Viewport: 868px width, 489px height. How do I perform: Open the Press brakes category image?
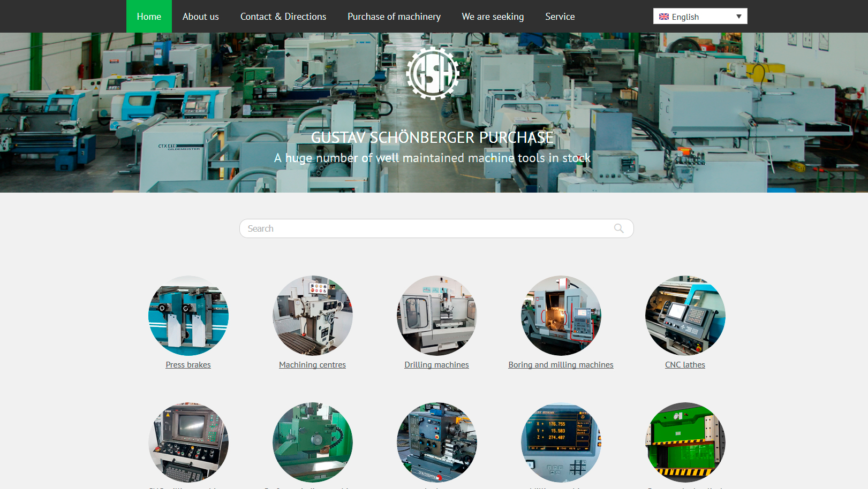(188, 316)
